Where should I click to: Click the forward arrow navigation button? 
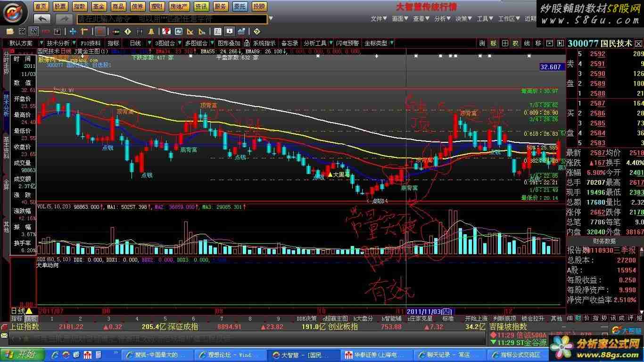(x=64, y=19)
